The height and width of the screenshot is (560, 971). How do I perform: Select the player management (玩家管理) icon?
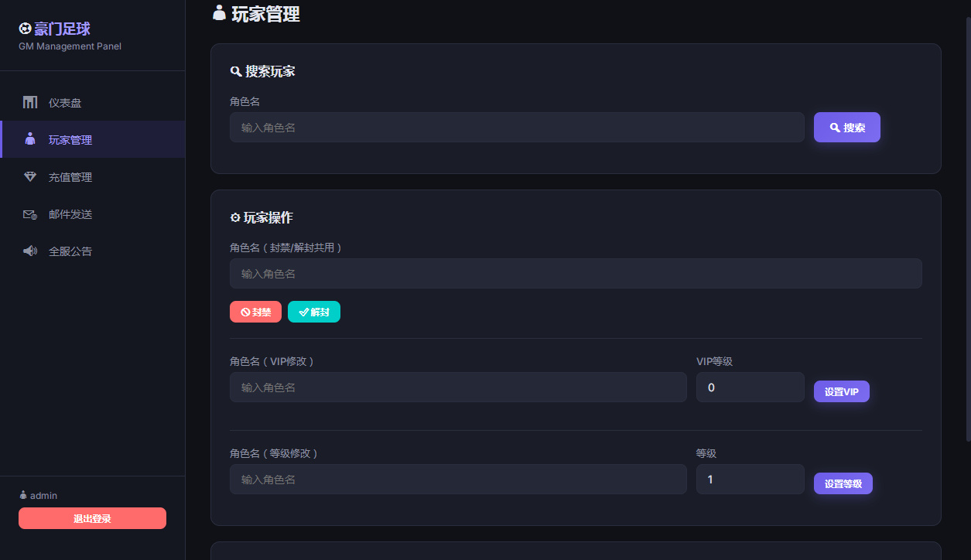pos(29,139)
